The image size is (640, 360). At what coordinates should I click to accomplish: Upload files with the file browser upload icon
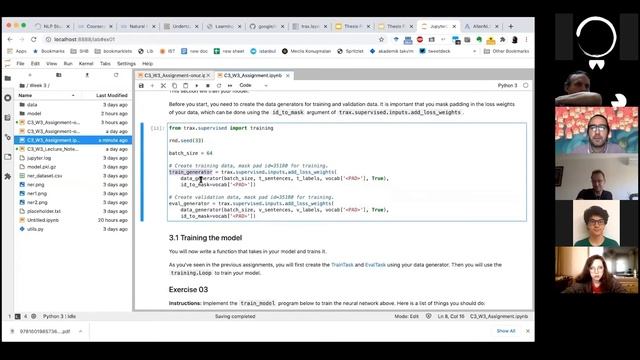[87, 75]
